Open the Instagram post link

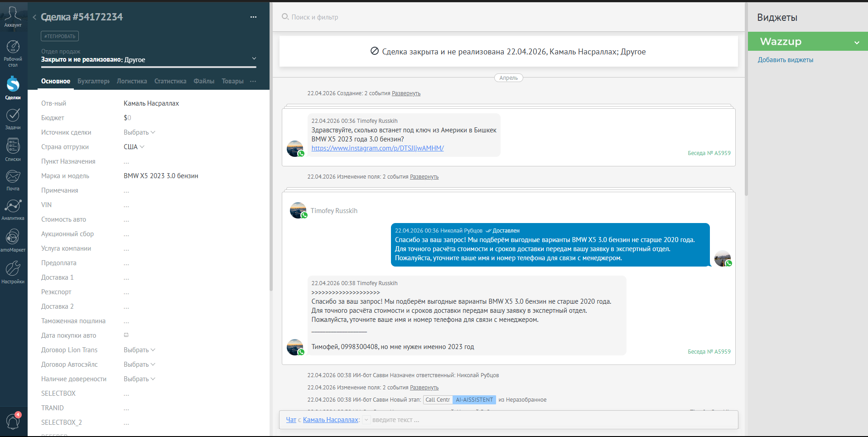pyautogui.click(x=377, y=148)
